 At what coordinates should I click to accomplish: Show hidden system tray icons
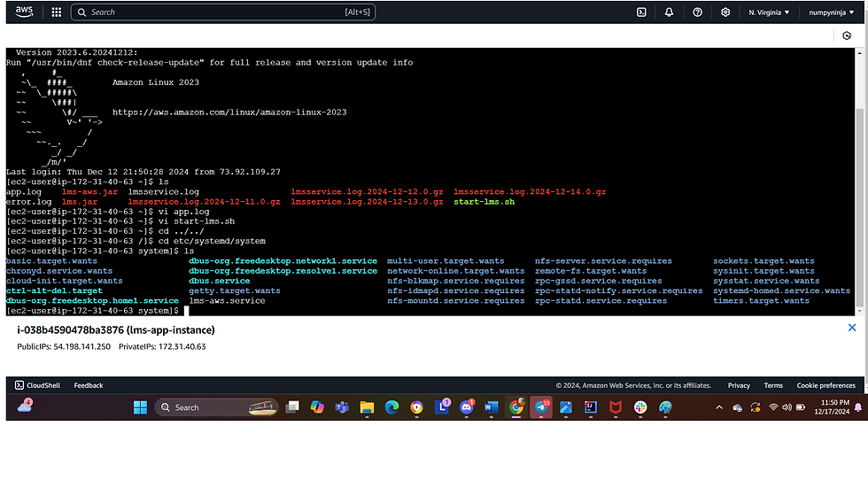[719, 407]
